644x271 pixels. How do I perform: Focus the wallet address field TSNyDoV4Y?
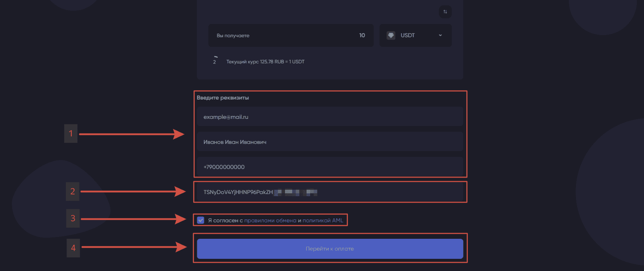[x=330, y=192]
